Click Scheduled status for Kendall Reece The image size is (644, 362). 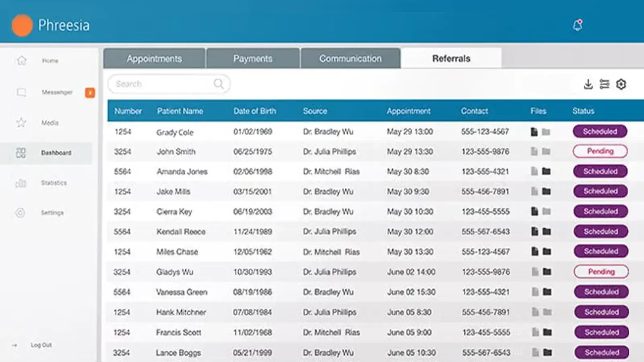pos(601,231)
